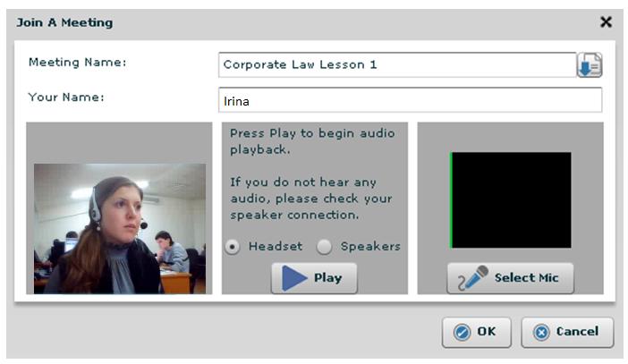
Task: Click the Your Name field containing Irina
Action: [410, 100]
